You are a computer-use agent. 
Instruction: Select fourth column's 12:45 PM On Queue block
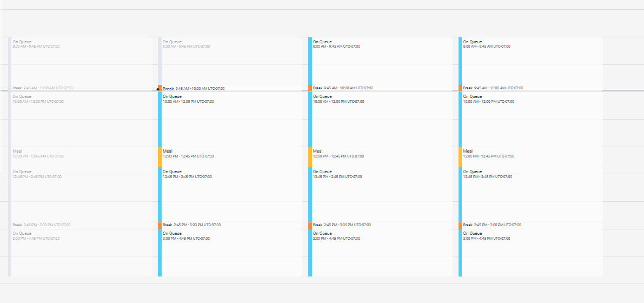coord(530,194)
